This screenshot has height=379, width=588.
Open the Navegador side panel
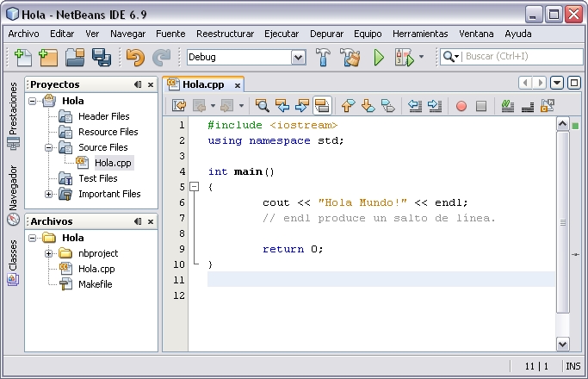(13, 196)
